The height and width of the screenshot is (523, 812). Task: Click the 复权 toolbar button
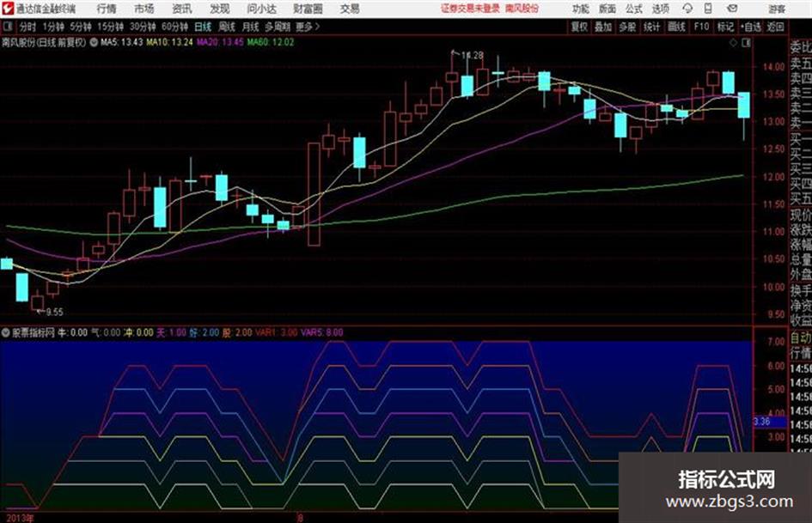(579, 27)
